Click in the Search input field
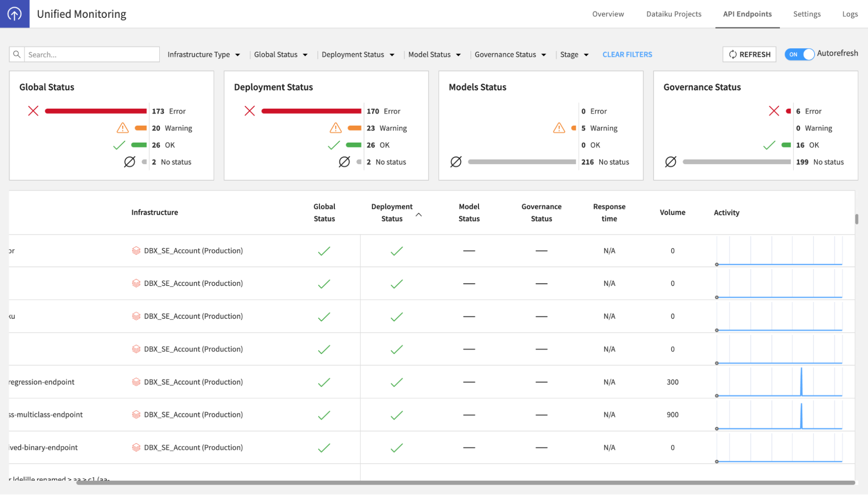The height and width of the screenshot is (495, 868). [x=92, y=54]
